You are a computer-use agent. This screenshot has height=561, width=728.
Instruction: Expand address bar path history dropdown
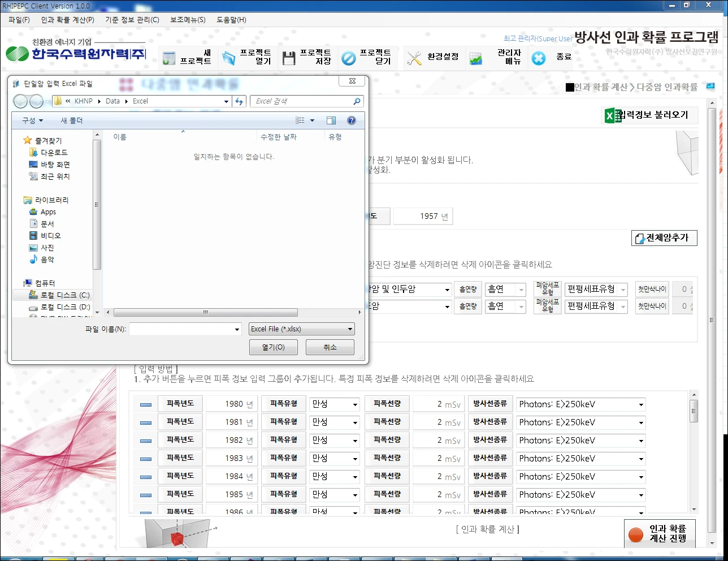point(226,101)
